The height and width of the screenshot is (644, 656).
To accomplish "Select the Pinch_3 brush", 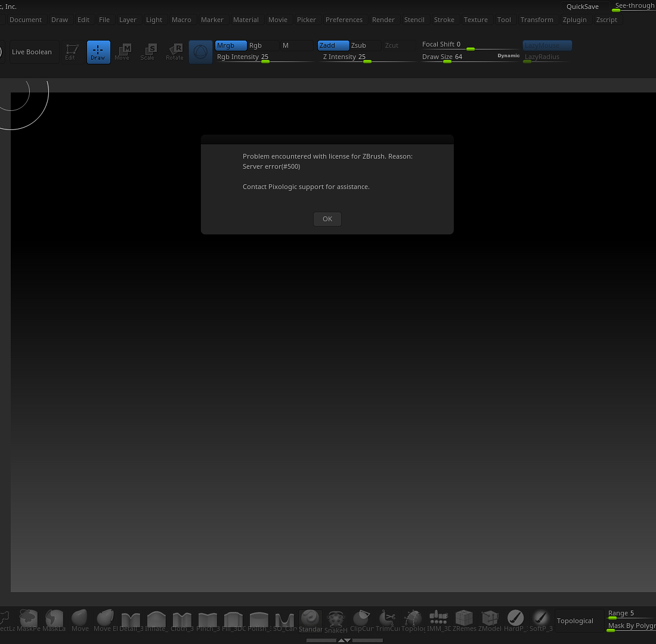I will point(208,620).
